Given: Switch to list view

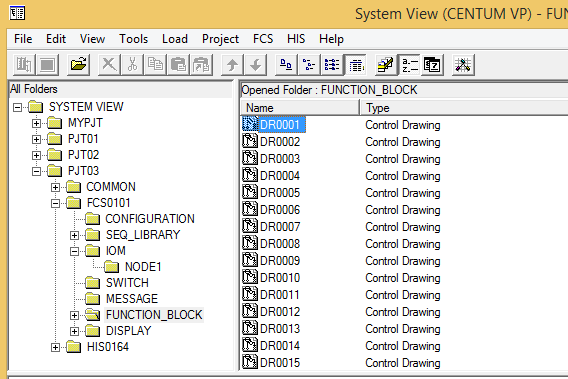Looking at the screenshot, I should coord(332,65).
